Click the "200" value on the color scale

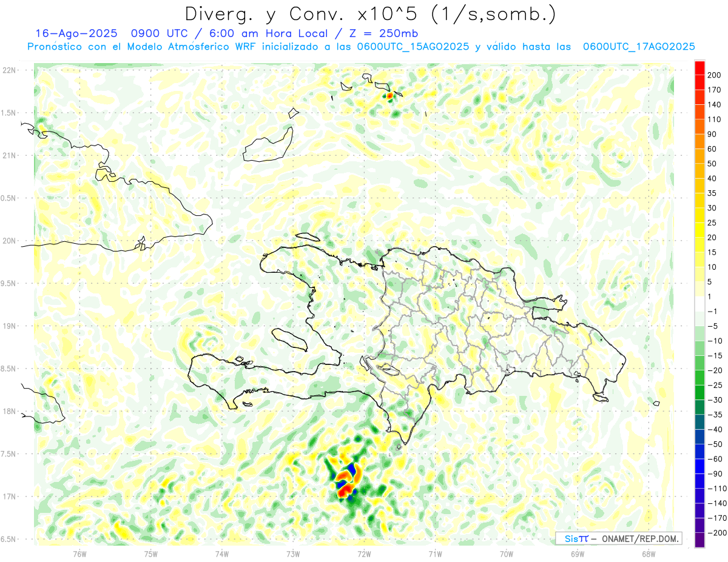tap(715, 75)
